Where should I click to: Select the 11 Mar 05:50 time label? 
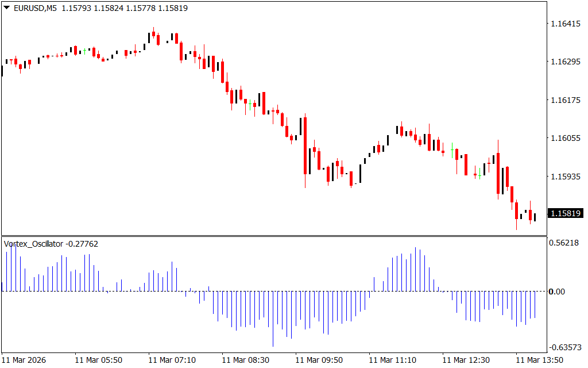tap(98, 360)
